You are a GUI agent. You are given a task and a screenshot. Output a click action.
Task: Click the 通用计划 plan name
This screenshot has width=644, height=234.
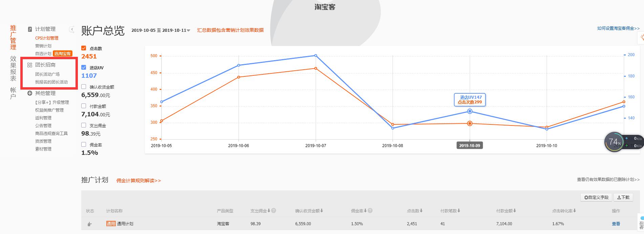tap(125, 224)
